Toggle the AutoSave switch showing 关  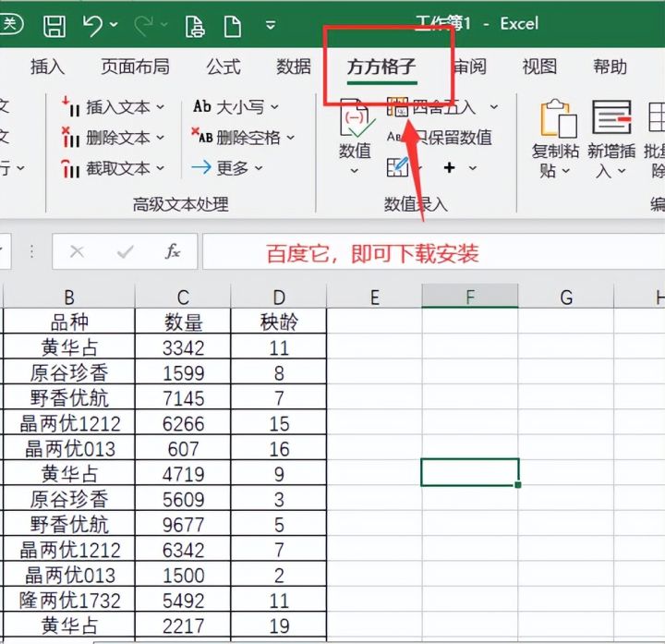tap(10, 24)
